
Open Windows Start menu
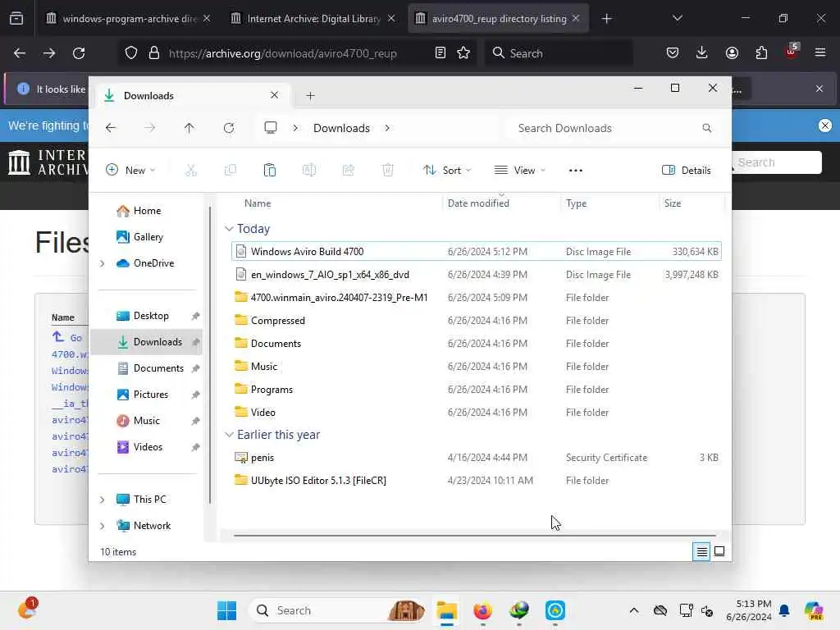click(x=226, y=610)
